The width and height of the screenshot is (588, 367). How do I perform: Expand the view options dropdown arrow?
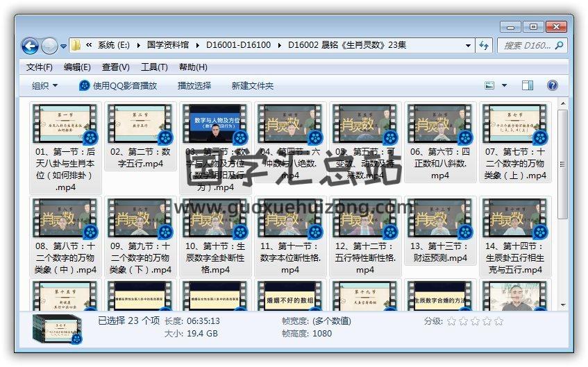click(505, 85)
